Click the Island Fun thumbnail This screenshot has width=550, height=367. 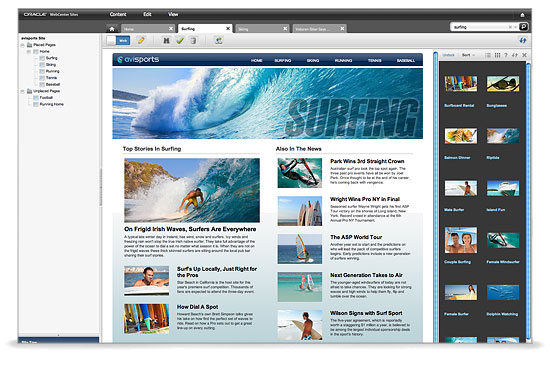(503, 188)
